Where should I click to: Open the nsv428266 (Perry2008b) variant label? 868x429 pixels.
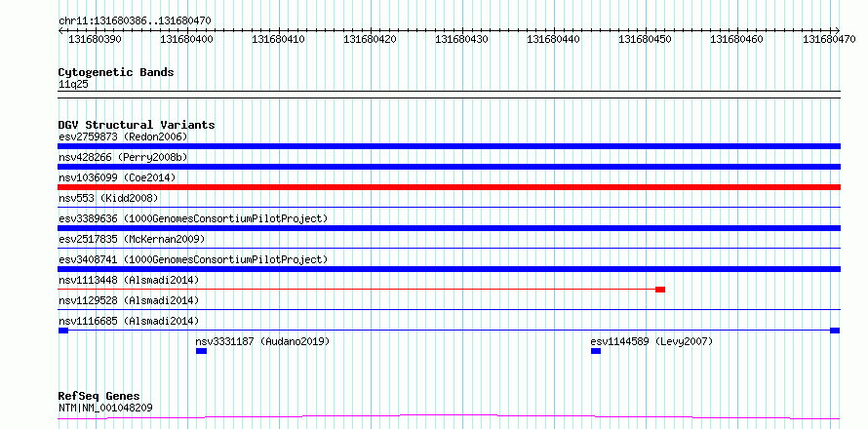(123, 157)
